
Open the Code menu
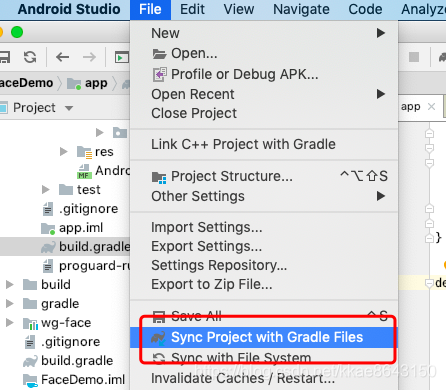point(365,9)
